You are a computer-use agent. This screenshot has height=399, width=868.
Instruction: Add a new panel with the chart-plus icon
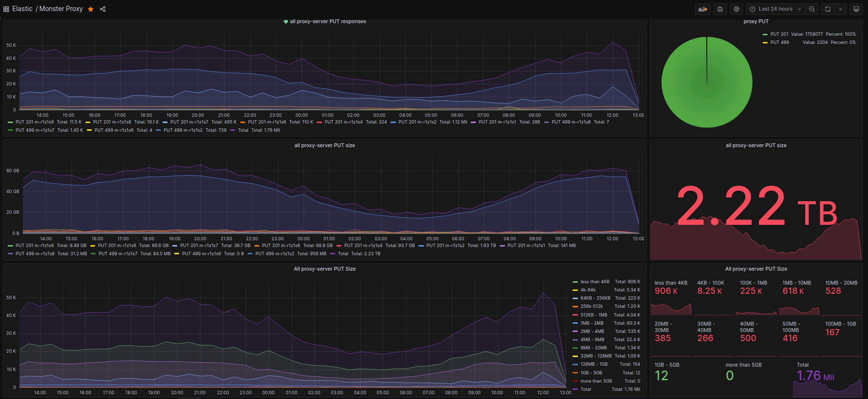click(703, 9)
